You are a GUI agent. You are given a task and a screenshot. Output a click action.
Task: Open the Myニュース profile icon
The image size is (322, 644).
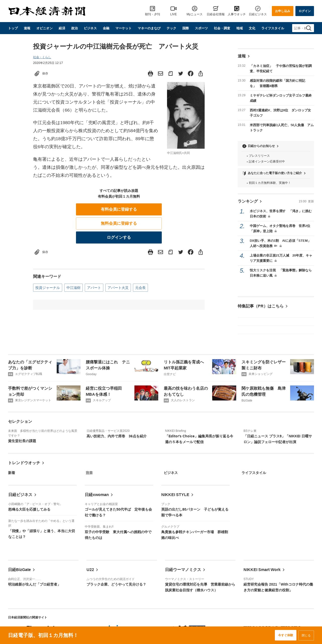194,9
